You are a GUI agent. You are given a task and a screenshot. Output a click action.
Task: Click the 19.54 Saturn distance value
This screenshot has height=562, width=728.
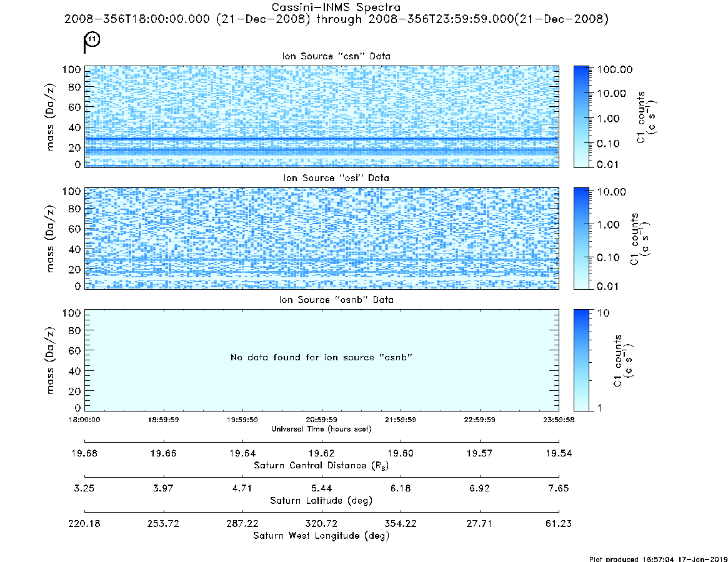(x=559, y=453)
